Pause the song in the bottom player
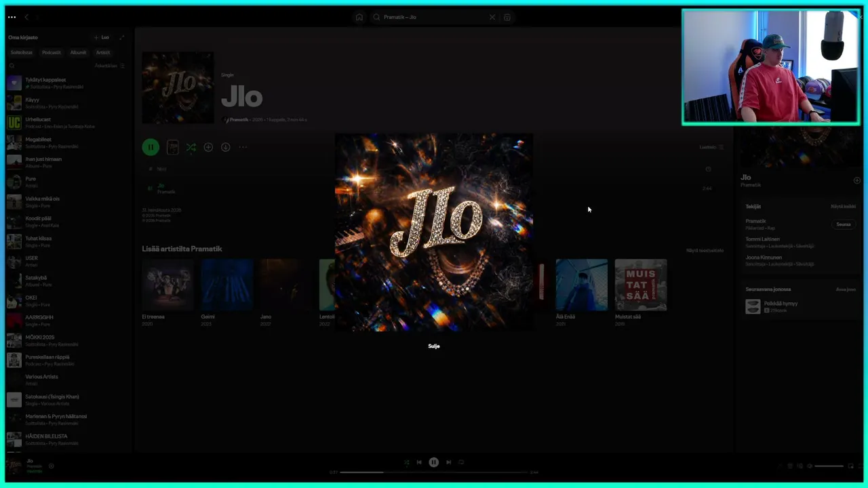 434,462
